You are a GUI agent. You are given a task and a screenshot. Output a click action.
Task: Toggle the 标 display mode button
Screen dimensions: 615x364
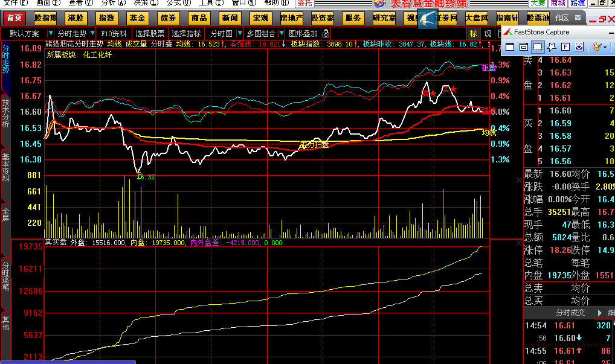[473, 34]
